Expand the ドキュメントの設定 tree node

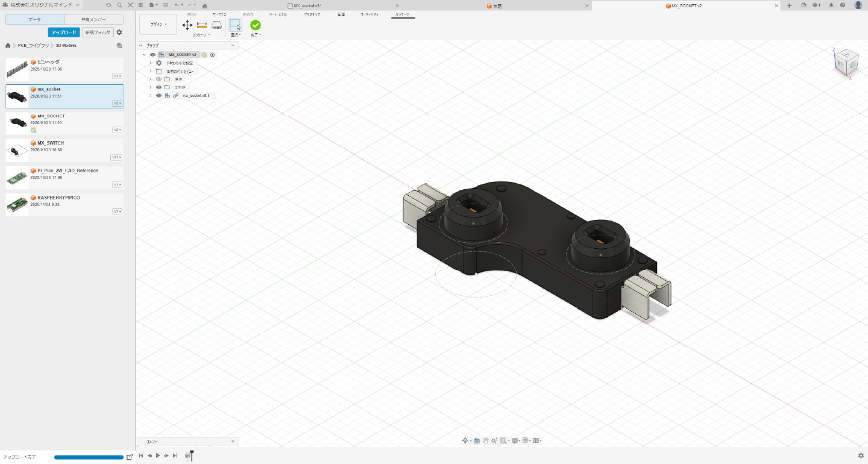[150, 63]
